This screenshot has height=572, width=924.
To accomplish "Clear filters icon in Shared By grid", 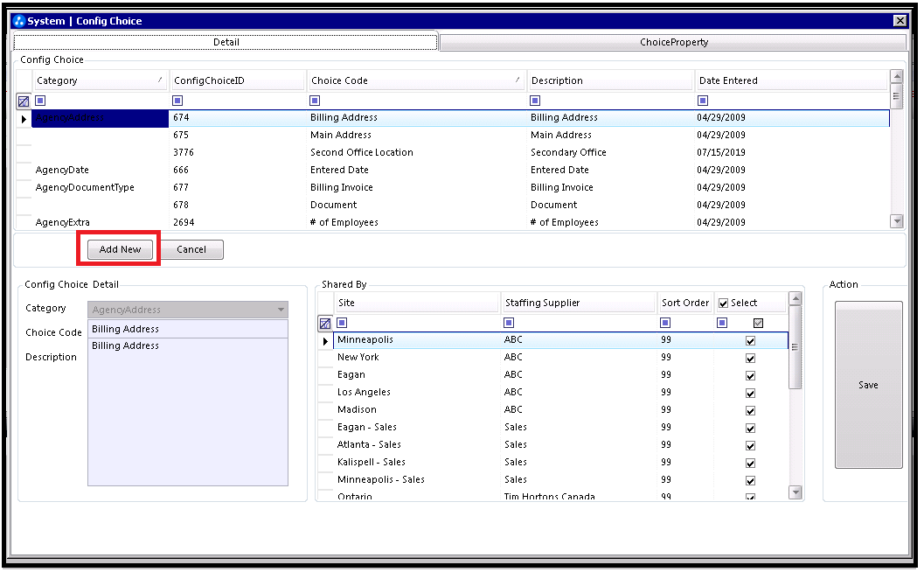I will 324,324.
